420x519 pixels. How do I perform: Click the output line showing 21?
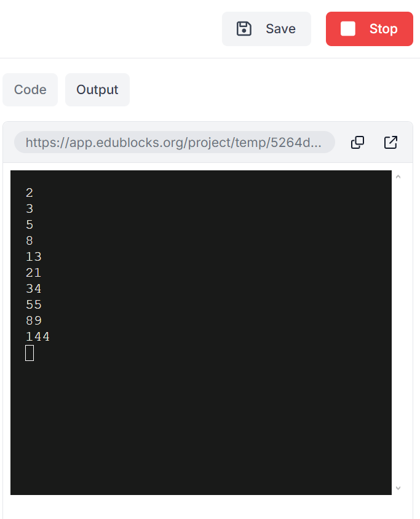coord(34,273)
